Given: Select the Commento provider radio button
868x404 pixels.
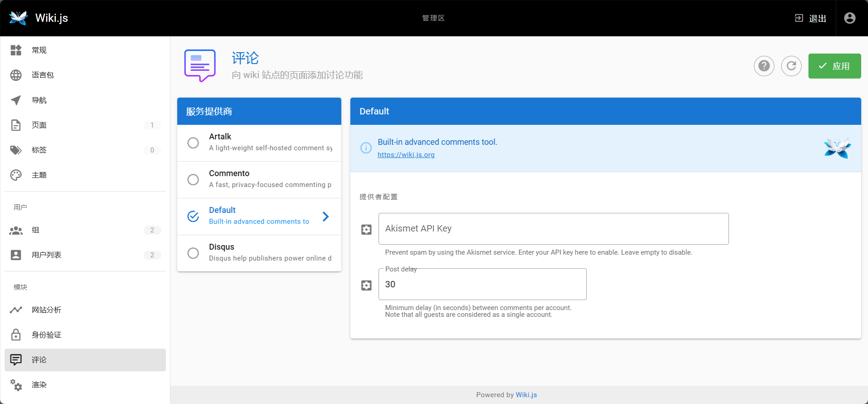Looking at the screenshot, I should point(193,180).
